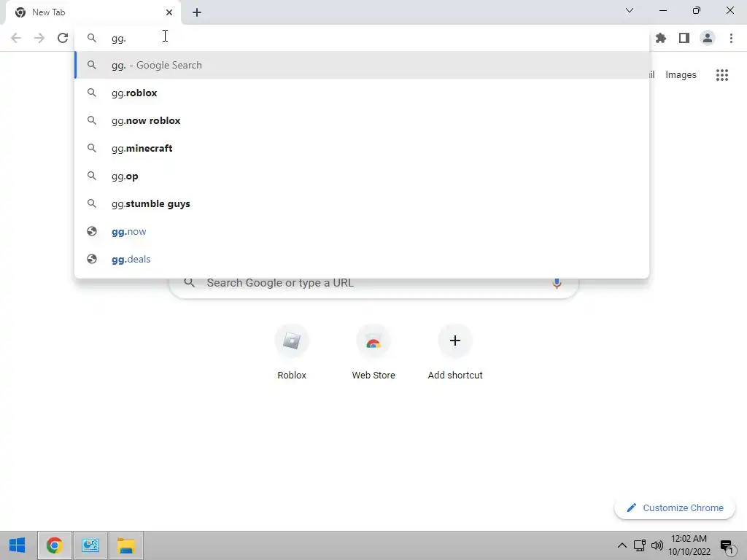747x560 pixels.
Task: Expand the tab search chevron
Action: click(630, 10)
